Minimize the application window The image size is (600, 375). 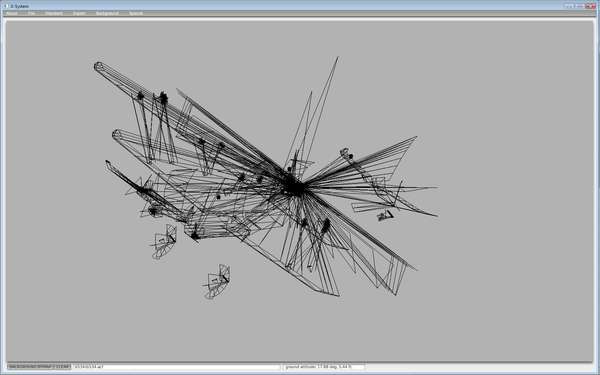point(569,6)
